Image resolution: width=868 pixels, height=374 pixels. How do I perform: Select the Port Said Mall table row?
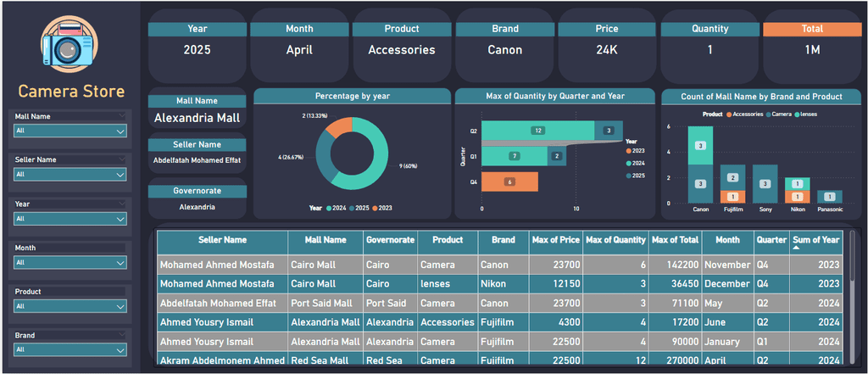click(500, 303)
